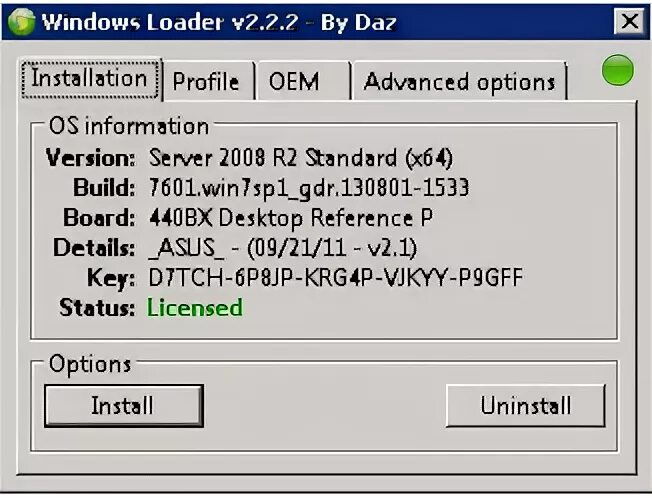Image resolution: width=652 pixels, height=498 pixels.
Task: Click the Server 2008 R2 Standard (x64) version text
Action: tap(301, 158)
